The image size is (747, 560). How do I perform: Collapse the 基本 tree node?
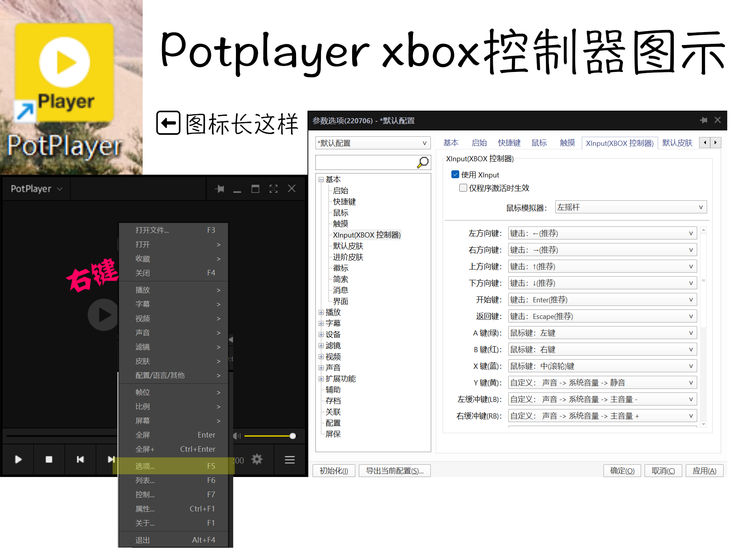click(x=321, y=179)
